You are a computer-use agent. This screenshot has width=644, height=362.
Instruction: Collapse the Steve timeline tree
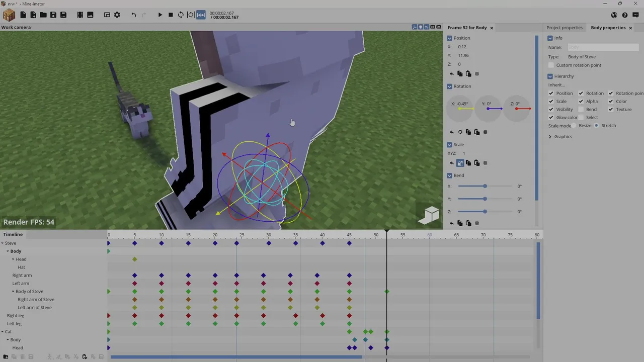pos(3,243)
